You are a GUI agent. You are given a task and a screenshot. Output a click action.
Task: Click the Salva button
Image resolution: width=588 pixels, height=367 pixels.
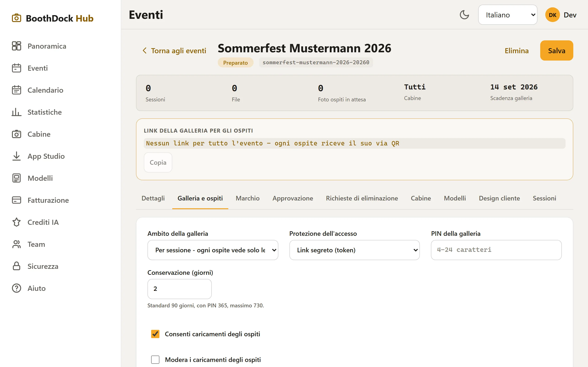coord(556,50)
